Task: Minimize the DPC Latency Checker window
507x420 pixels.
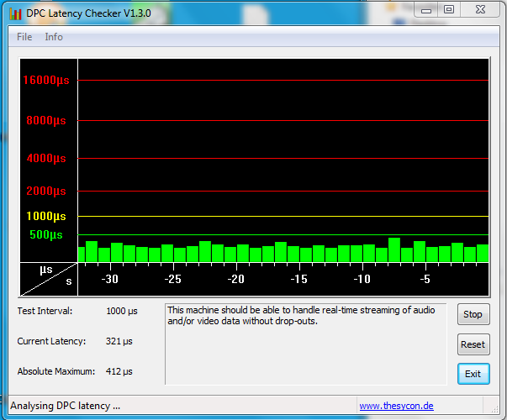Action: [426, 10]
